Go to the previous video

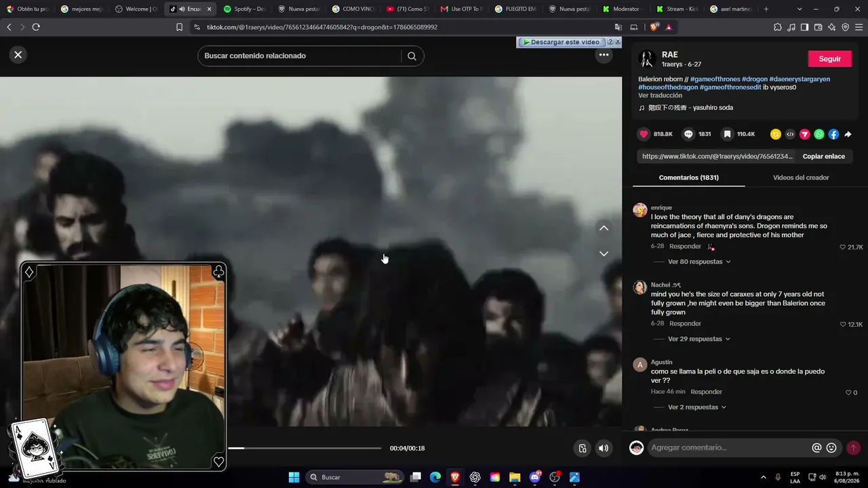pyautogui.click(x=604, y=228)
